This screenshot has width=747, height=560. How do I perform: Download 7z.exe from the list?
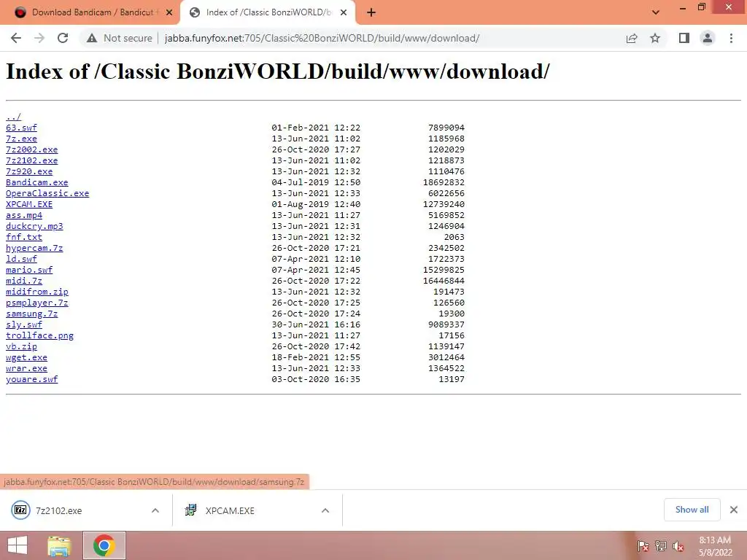coord(21,139)
